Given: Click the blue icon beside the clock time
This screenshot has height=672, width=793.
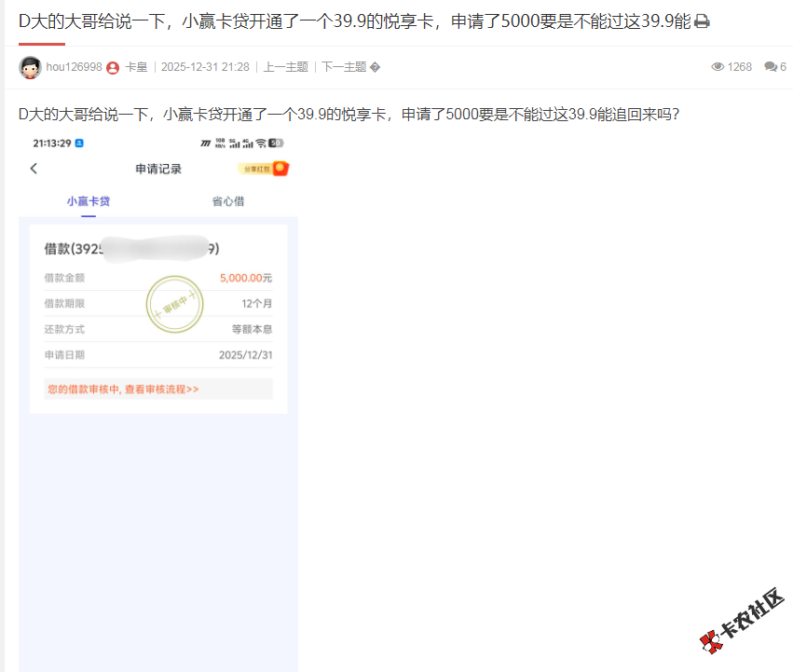Looking at the screenshot, I should (x=78, y=143).
